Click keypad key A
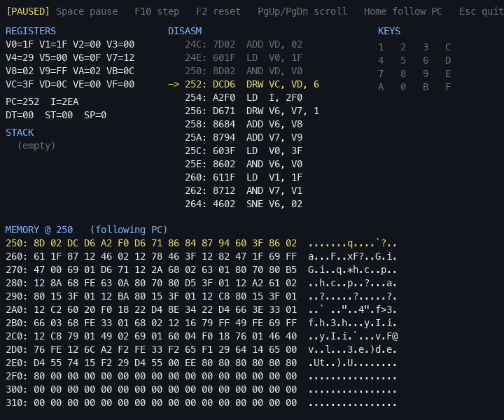This screenshot has width=504, height=420. (381, 87)
